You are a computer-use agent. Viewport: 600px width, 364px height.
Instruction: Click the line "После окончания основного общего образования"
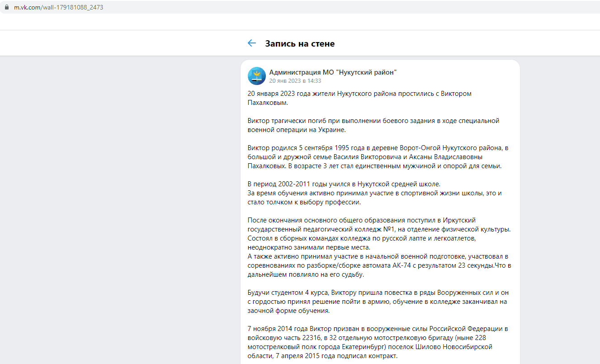[x=362, y=220]
